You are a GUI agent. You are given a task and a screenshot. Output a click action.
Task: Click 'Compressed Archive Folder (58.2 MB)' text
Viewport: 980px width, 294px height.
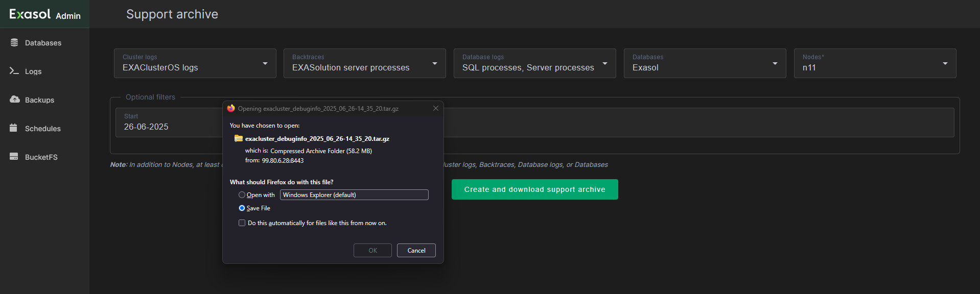(321, 151)
